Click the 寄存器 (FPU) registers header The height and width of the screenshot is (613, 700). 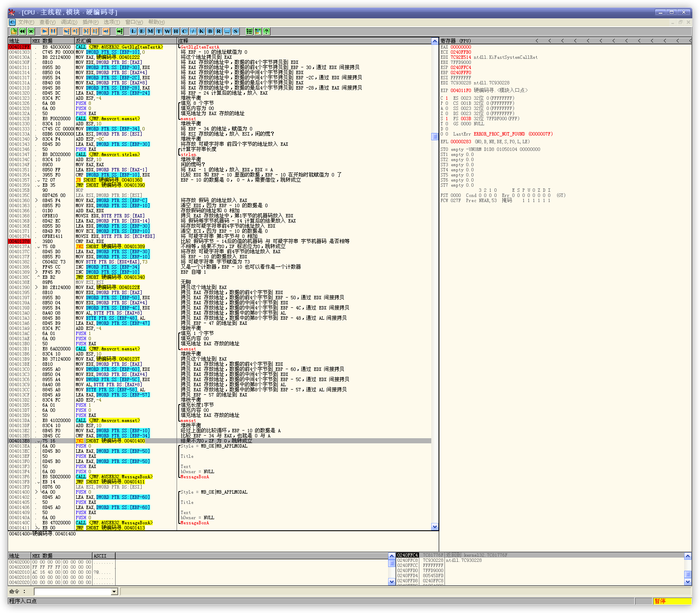point(456,41)
